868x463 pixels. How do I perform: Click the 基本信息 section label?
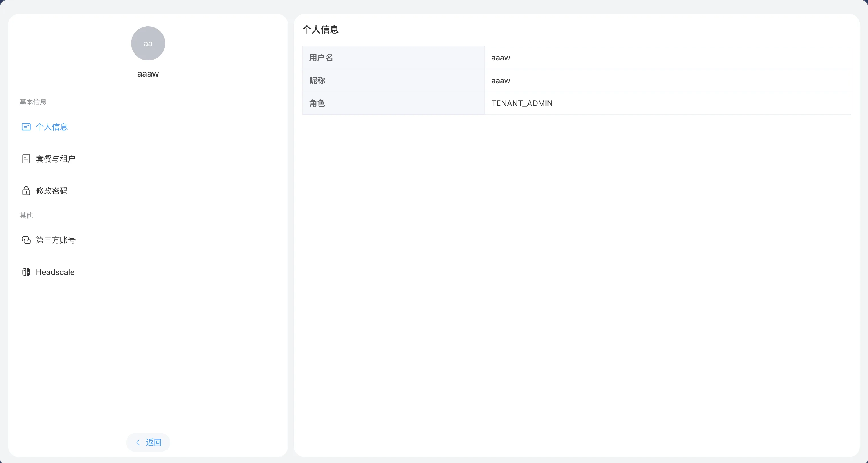pos(33,102)
